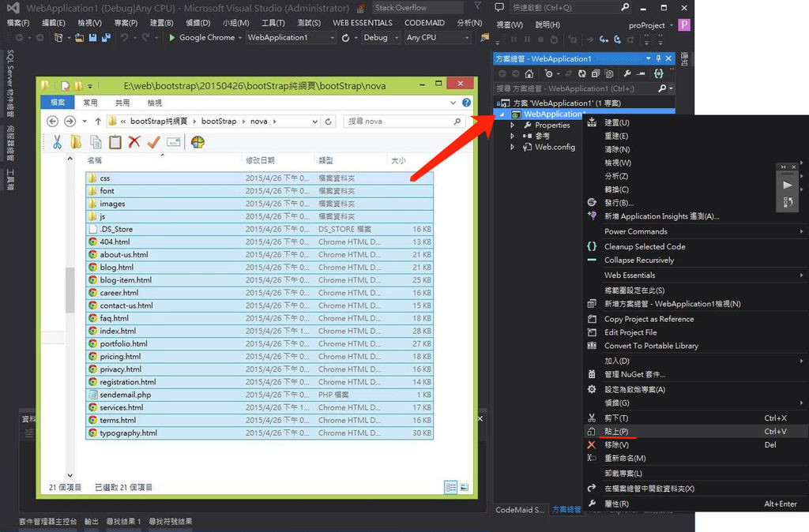The width and height of the screenshot is (809, 532).
Task: Switch Explorer to large icons view layout
Action: click(464, 487)
